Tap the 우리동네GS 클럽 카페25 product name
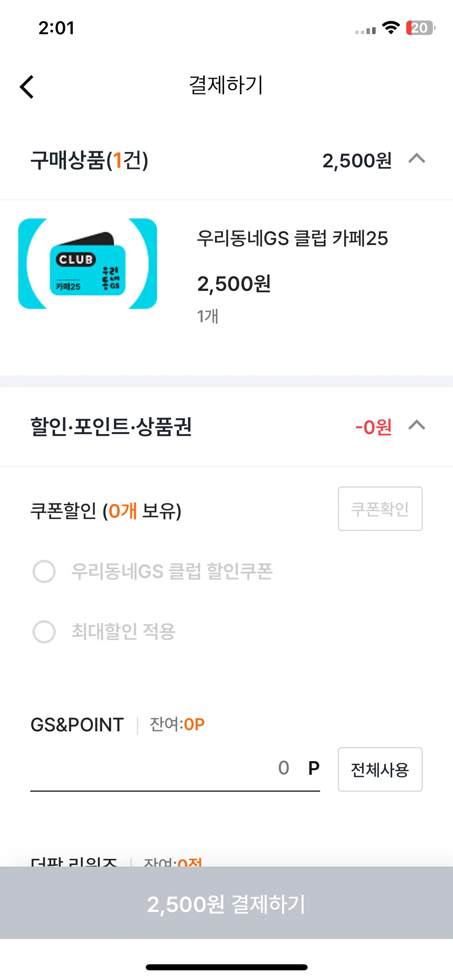 (292, 238)
